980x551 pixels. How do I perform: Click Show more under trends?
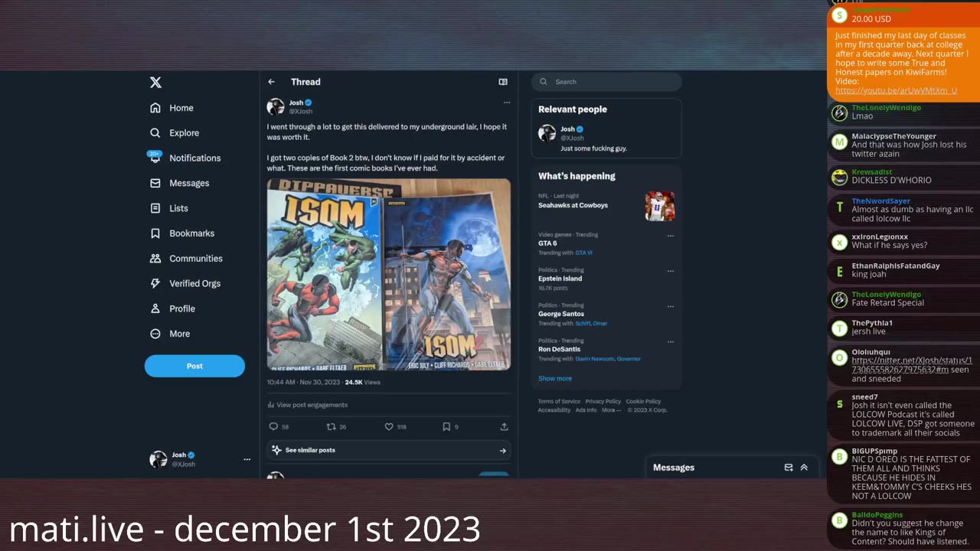click(x=555, y=379)
